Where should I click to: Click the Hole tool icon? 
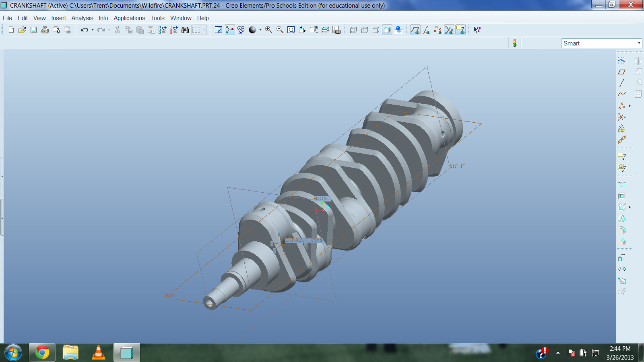[x=622, y=185]
